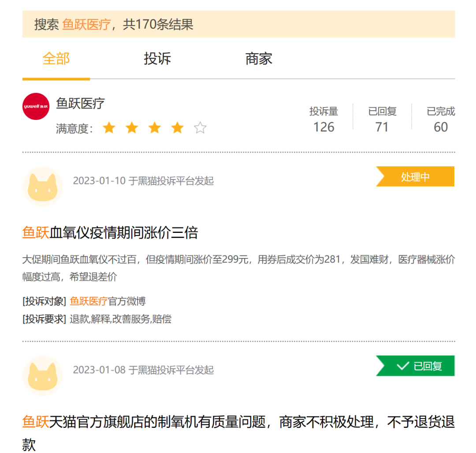Click the cat avatar on the 2023-01-08 complaint
This screenshot has height=453, width=476.
(42, 375)
